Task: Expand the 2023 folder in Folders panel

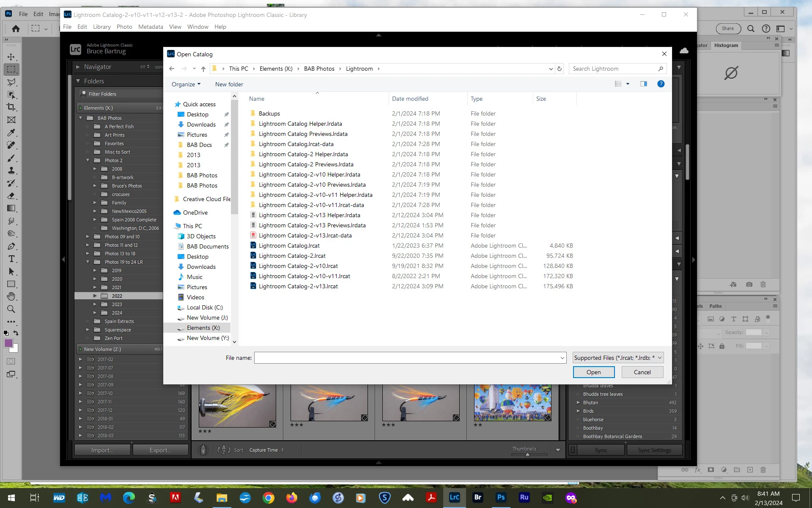Action: (x=95, y=304)
